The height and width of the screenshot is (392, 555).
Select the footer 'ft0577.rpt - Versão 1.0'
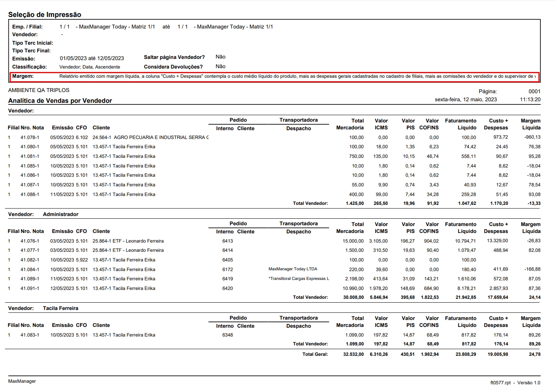(x=515, y=383)
